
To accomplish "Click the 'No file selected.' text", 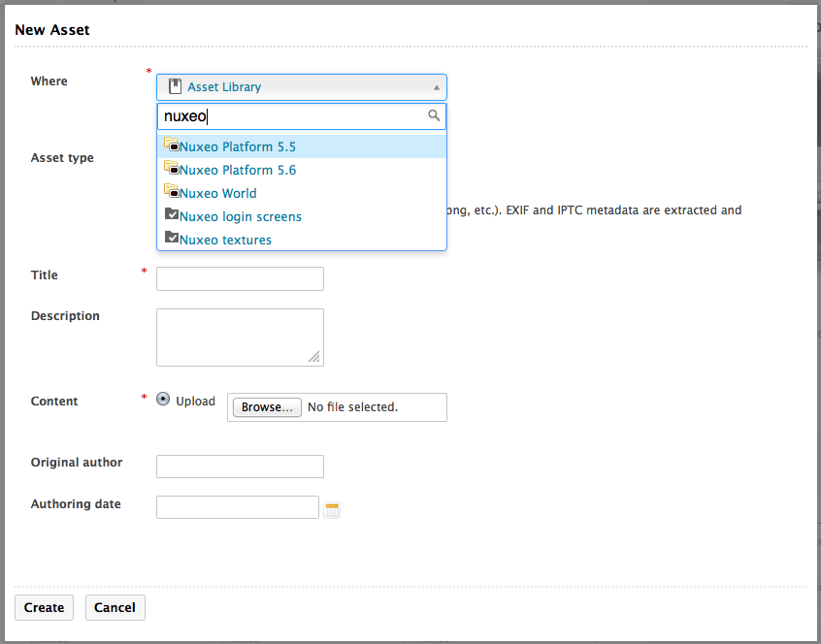I will coord(353,407).
